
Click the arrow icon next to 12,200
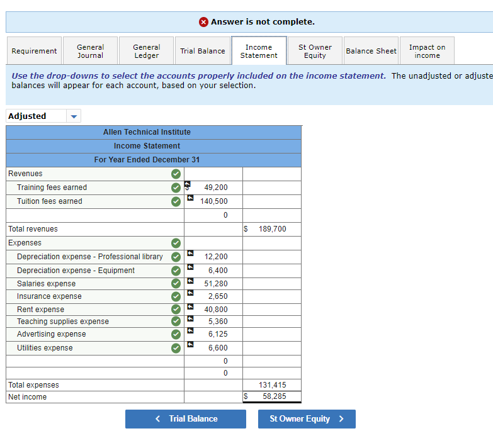190,253
